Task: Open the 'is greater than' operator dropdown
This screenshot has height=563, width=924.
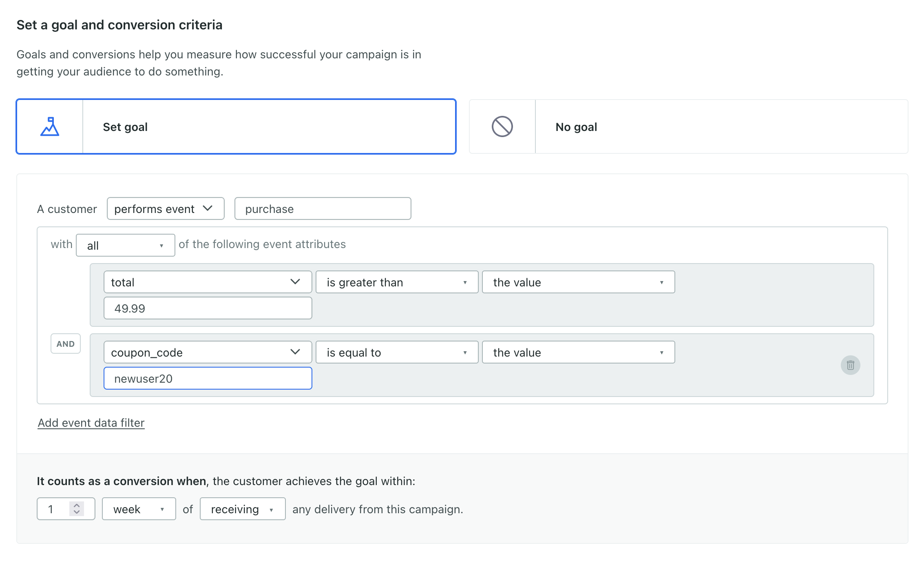Action: (396, 282)
